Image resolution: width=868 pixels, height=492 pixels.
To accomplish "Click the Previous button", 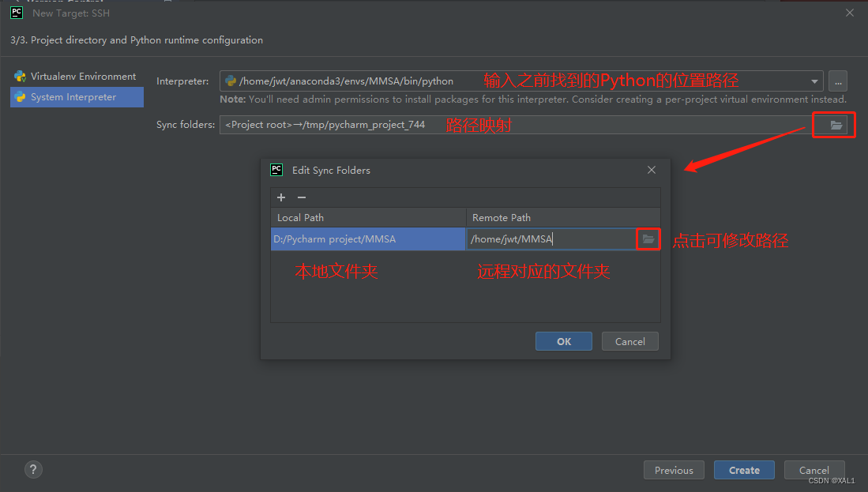I will [674, 470].
